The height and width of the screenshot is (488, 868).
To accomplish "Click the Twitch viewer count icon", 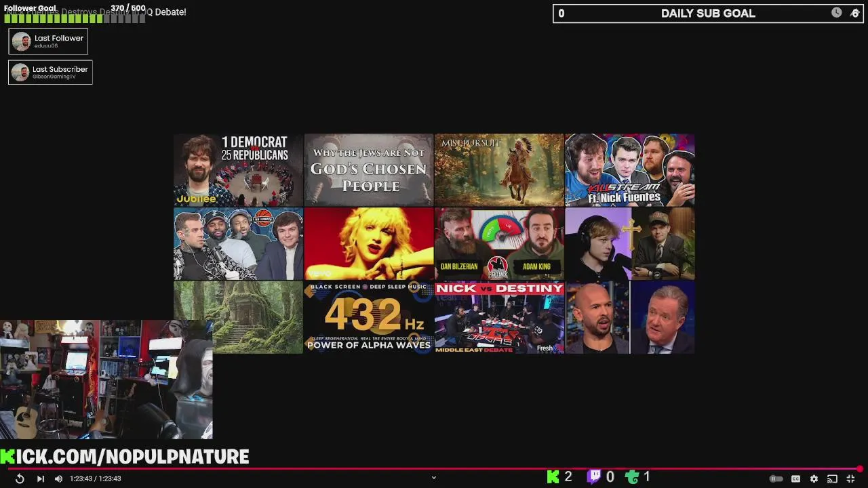I will (x=594, y=477).
